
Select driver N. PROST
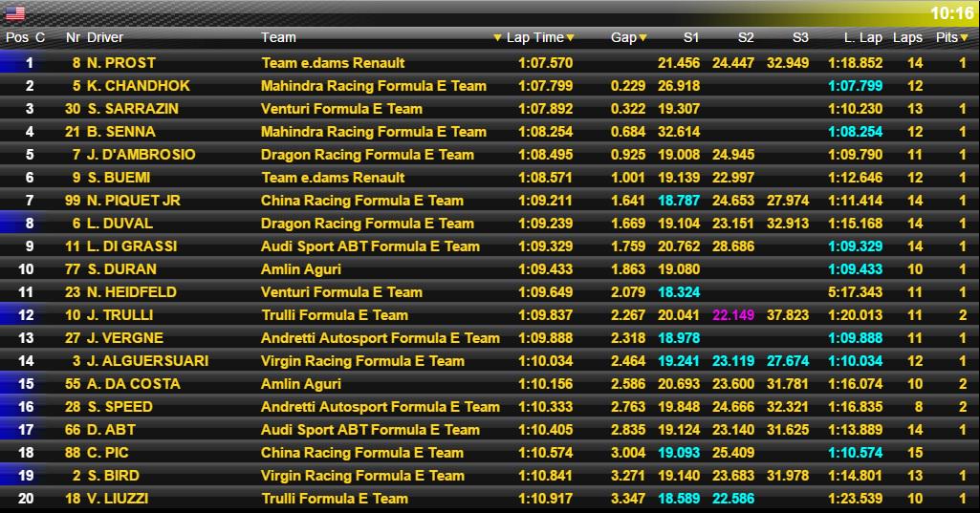point(121,63)
